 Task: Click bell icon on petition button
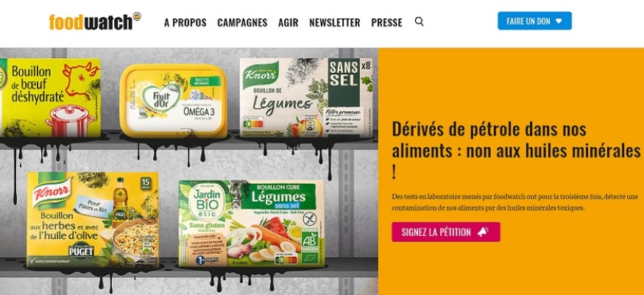tap(483, 232)
